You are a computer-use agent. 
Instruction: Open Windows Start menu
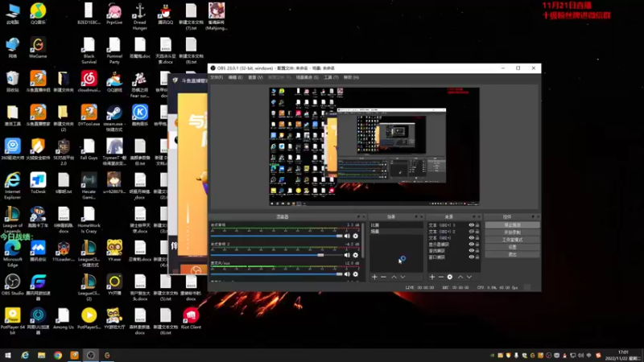(x=8, y=356)
